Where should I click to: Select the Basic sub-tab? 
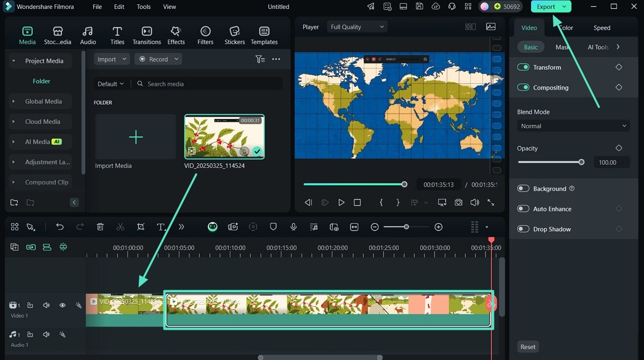[x=531, y=47]
